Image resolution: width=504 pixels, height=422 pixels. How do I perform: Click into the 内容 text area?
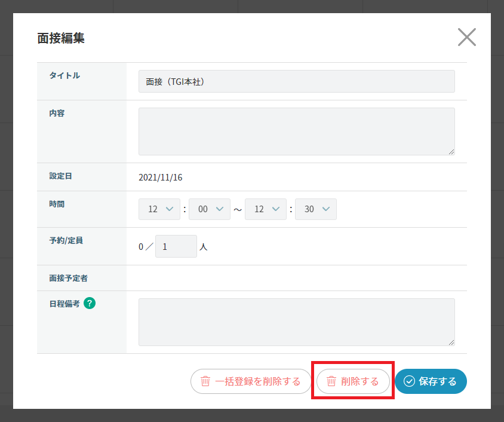click(x=296, y=132)
